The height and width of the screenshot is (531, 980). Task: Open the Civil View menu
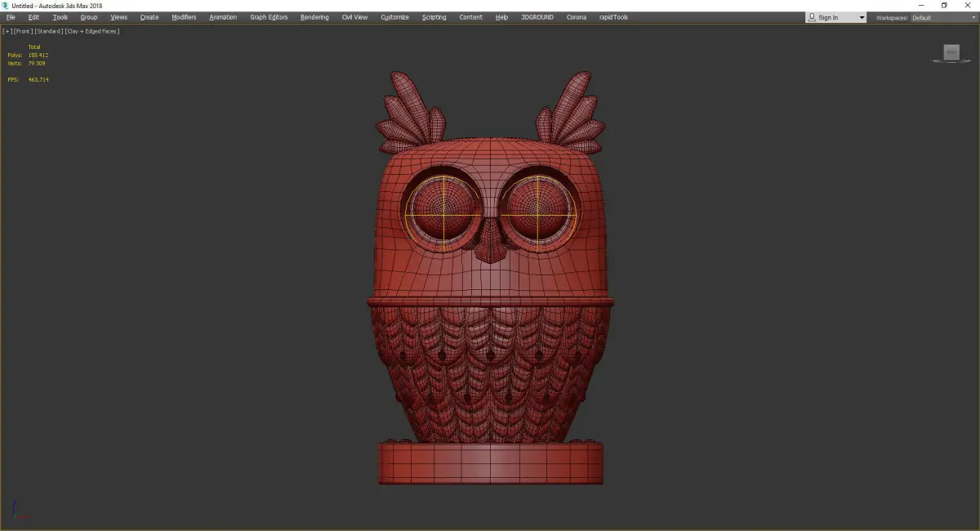pos(354,17)
